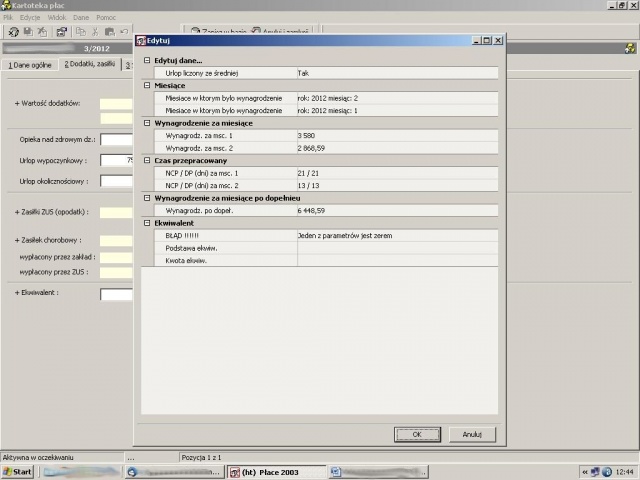
Task: Open the Dane menu
Action: (x=81, y=18)
